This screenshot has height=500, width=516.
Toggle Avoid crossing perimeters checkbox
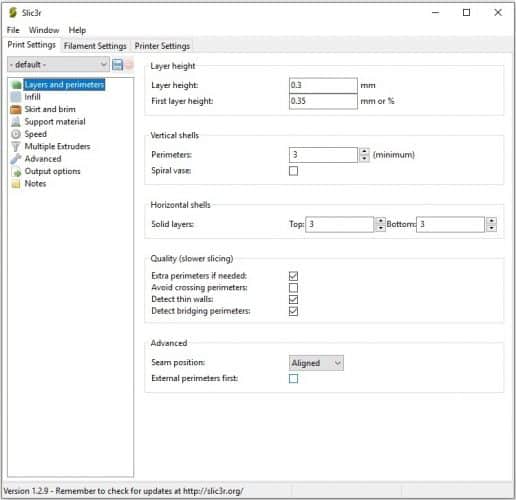point(293,288)
